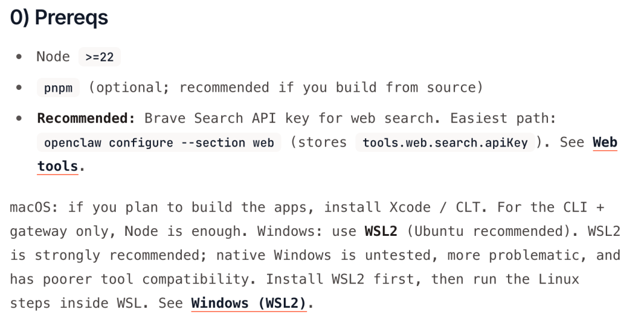
Task: Click the "(Ubuntu recommended)" text
Action: point(485,231)
